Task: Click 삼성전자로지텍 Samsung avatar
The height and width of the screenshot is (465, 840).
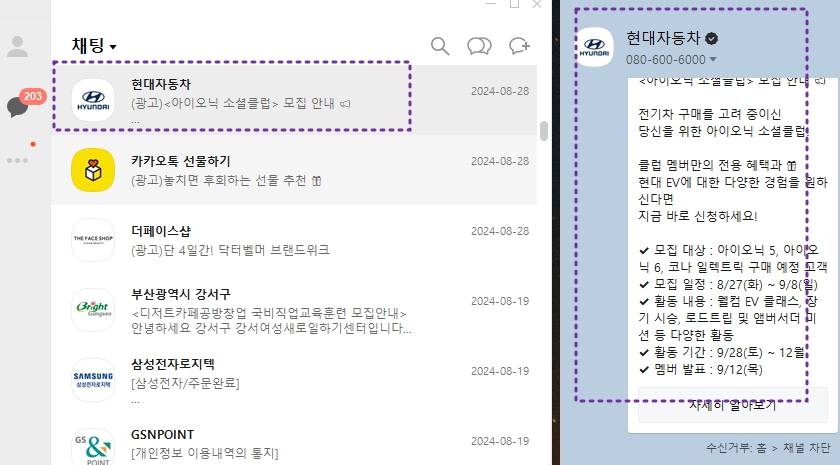Action: click(x=93, y=380)
